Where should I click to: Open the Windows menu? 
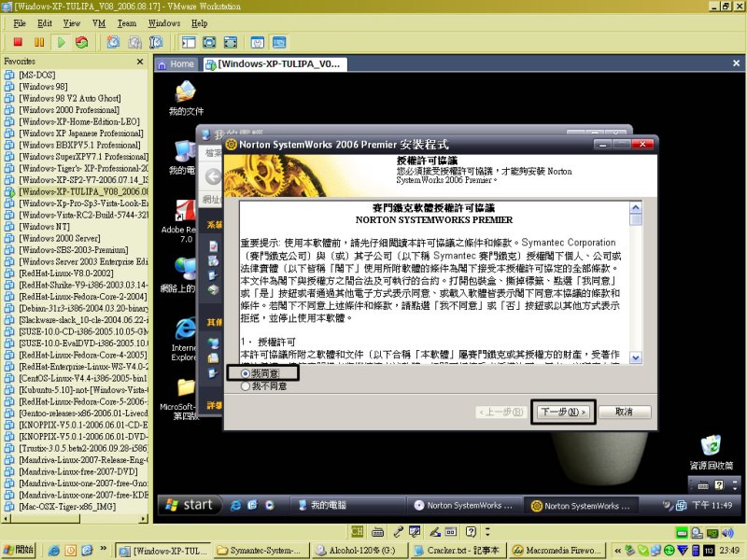164,22
